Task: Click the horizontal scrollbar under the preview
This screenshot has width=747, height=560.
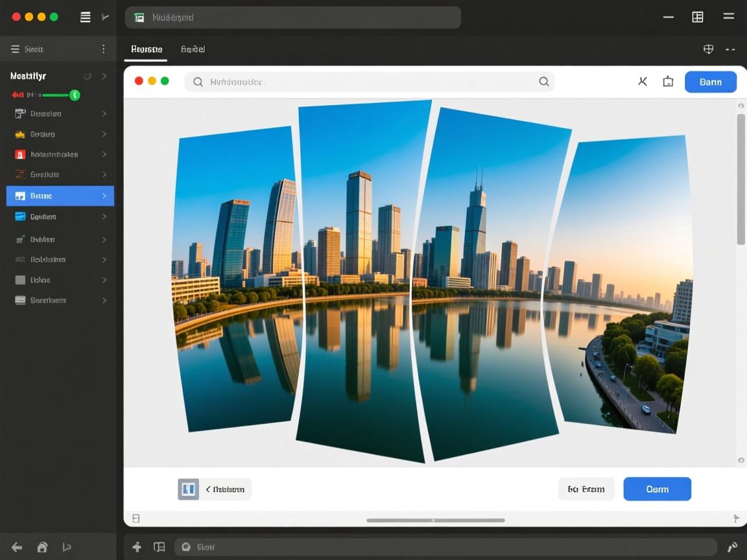Action: tap(435, 520)
